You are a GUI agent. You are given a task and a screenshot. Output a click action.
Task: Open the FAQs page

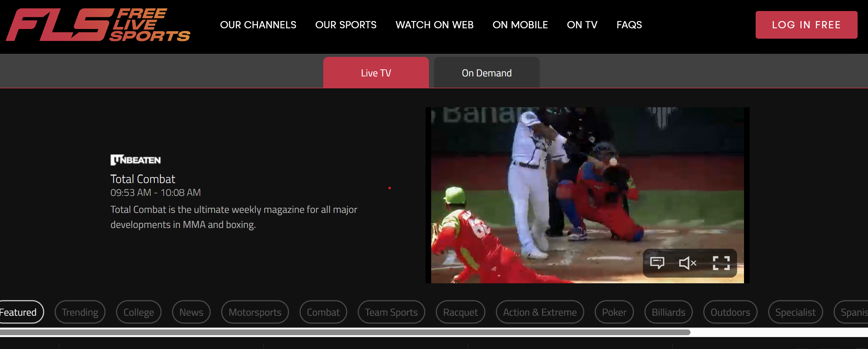click(x=629, y=25)
